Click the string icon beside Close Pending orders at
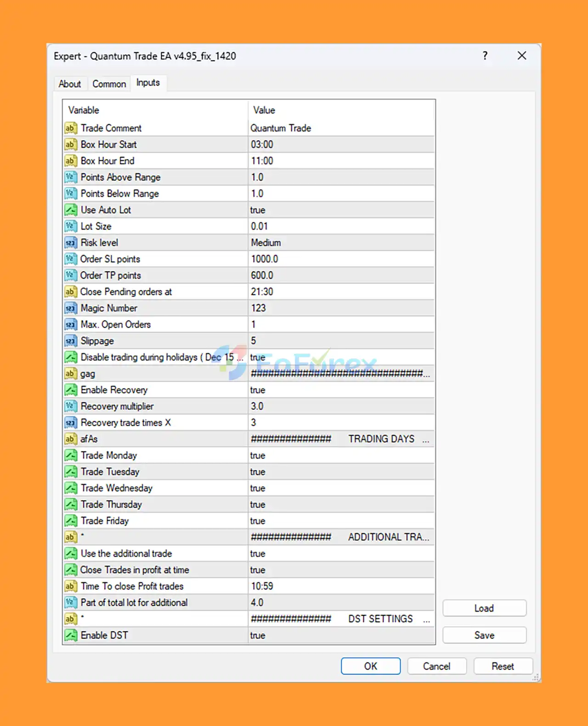 tap(70, 292)
